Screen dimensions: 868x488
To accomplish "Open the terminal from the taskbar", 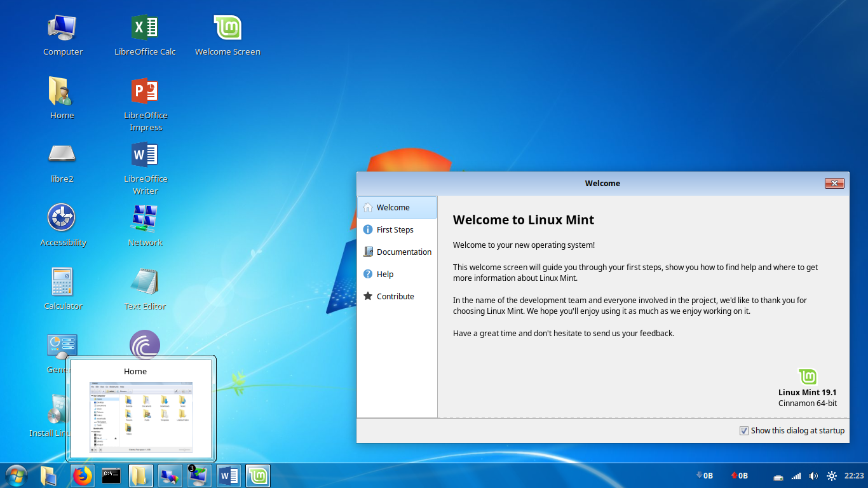I will click(x=111, y=475).
